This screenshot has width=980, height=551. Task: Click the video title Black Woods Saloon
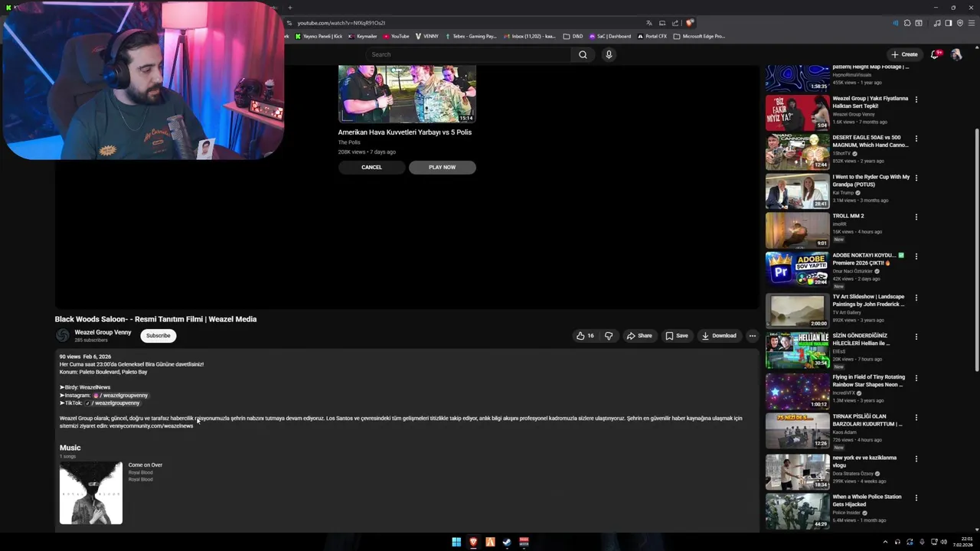[x=155, y=319]
